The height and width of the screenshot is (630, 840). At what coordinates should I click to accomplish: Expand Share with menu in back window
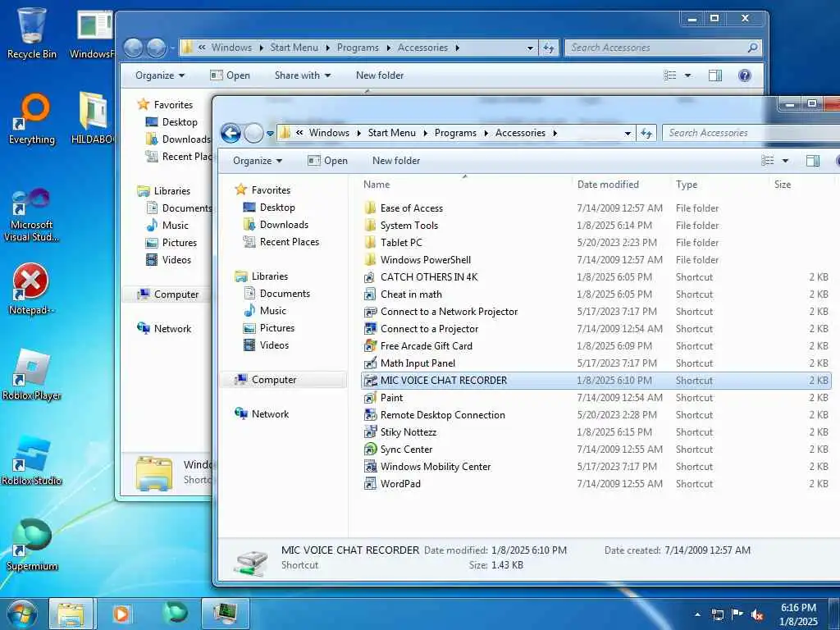point(303,75)
